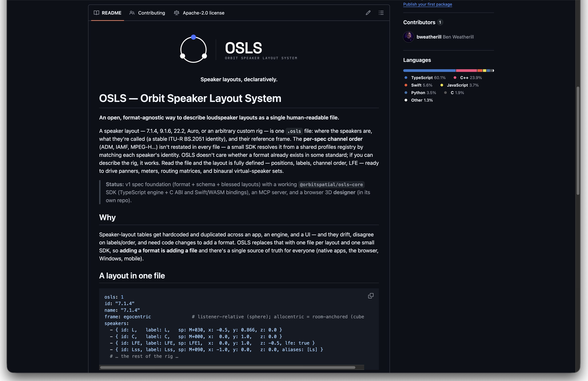
Task: Click the book icon on README tab
Action: [96, 13]
